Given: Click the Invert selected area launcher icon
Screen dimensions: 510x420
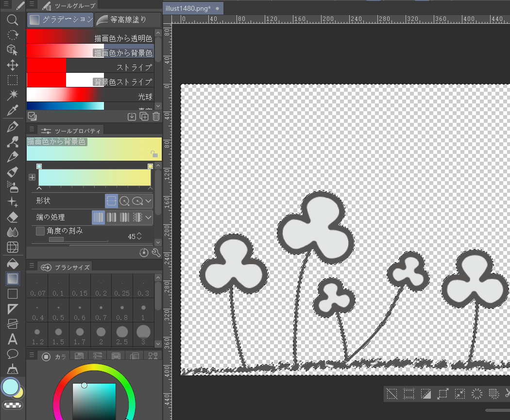Looking at the screenshot, I should (426, 394).
